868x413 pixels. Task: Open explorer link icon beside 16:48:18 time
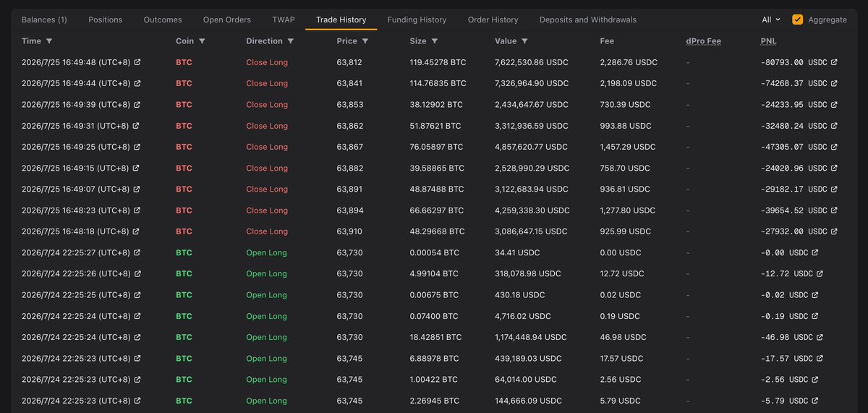click(x=137, y=231)
